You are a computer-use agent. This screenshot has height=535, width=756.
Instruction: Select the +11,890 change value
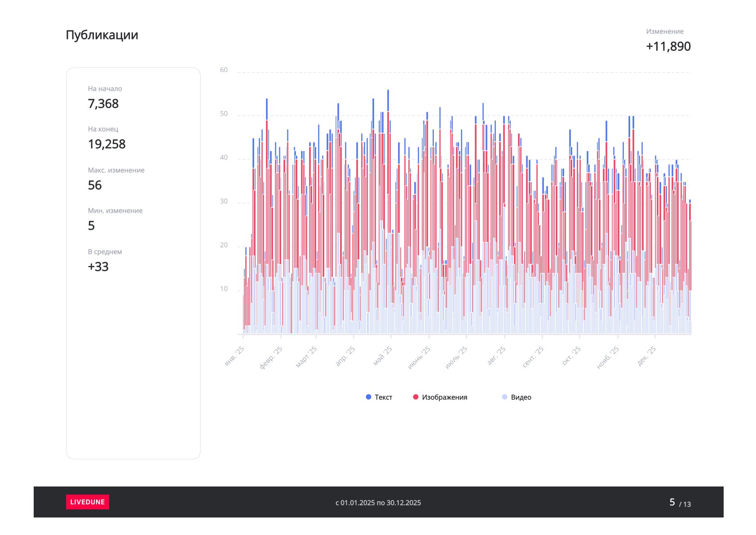point(668,46)
